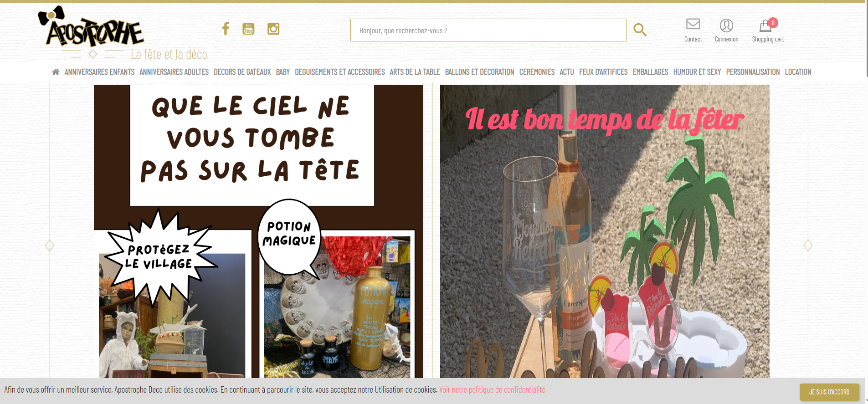Open the Deguisements et Accessoires menu
This screenshot has height=404, width=868.
(339, 72)
